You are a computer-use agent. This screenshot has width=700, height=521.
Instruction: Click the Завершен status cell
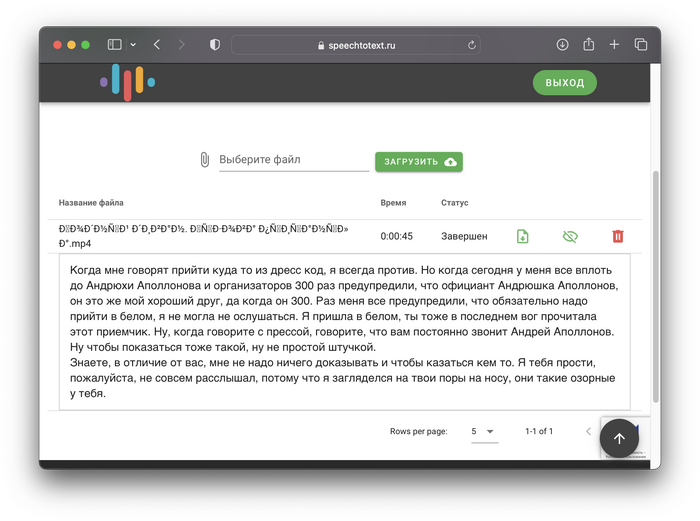click(464, 236)
